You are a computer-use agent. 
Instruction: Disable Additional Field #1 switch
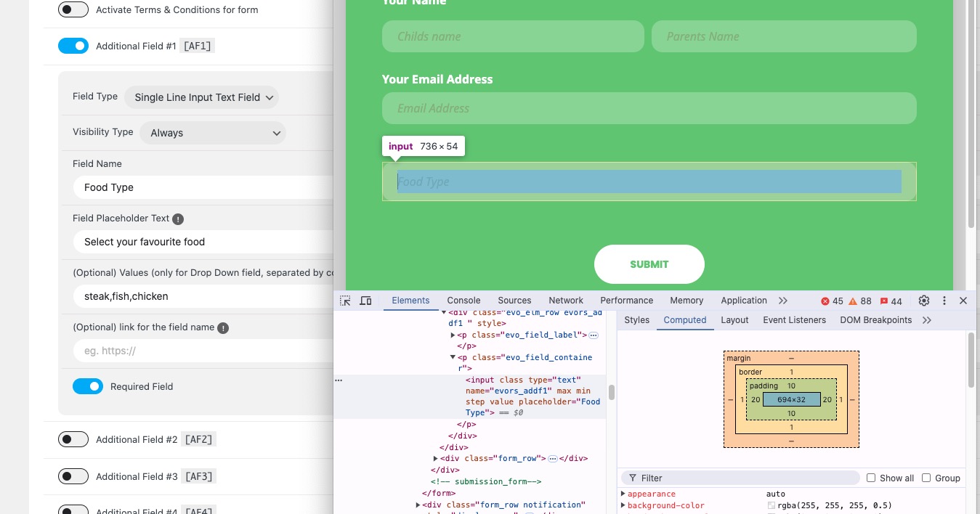click(x=73, y=46)
